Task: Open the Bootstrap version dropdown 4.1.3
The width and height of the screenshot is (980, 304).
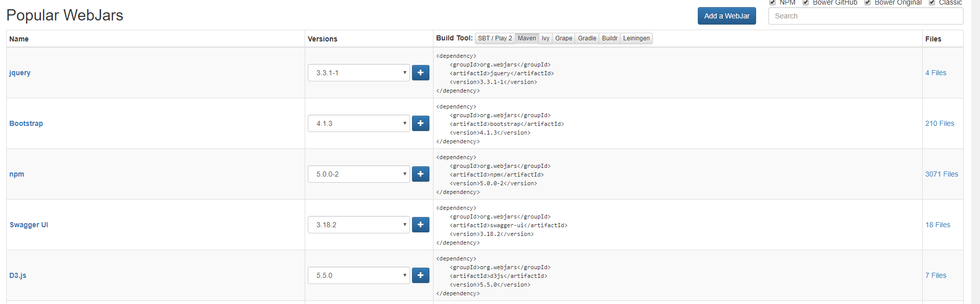Action: pyautogui.click(x=359, y=123)
